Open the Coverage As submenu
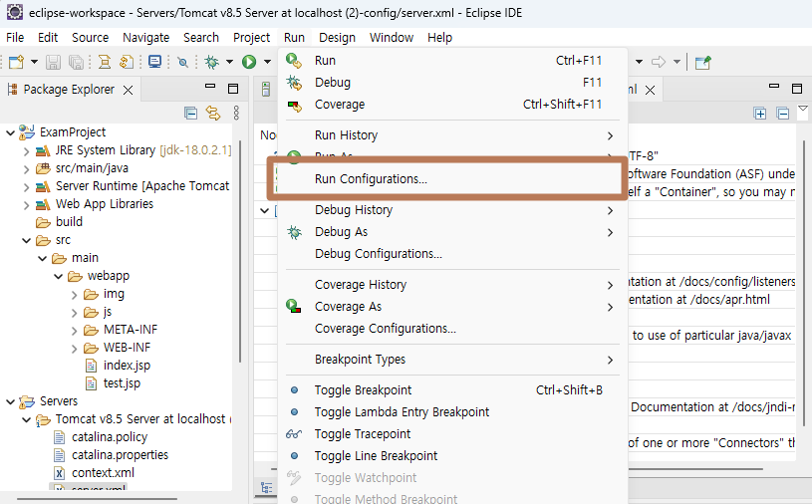Screen dimensions: 812x504 pos(452,307)
